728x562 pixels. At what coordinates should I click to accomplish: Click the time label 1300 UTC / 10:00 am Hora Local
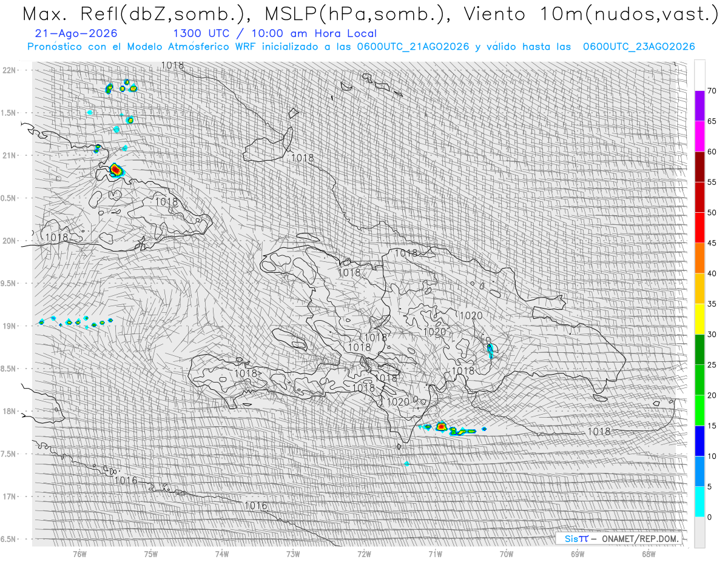click(275, 34)
